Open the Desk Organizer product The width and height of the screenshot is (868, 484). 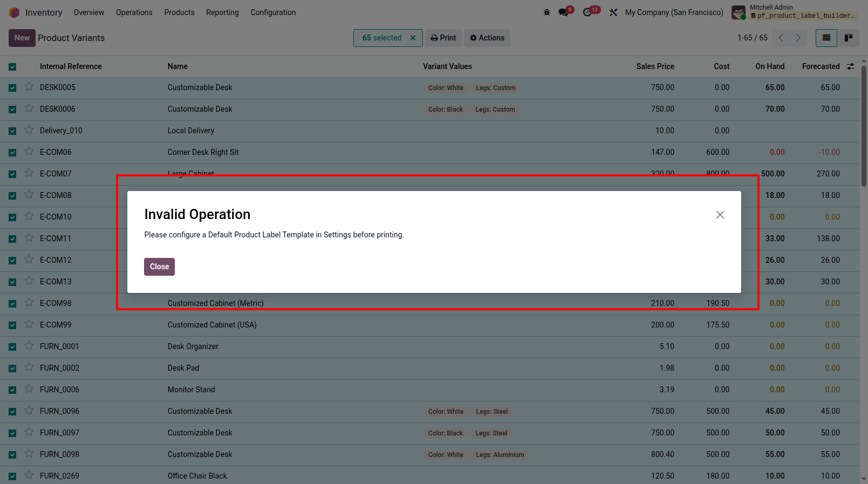point(193,346)
